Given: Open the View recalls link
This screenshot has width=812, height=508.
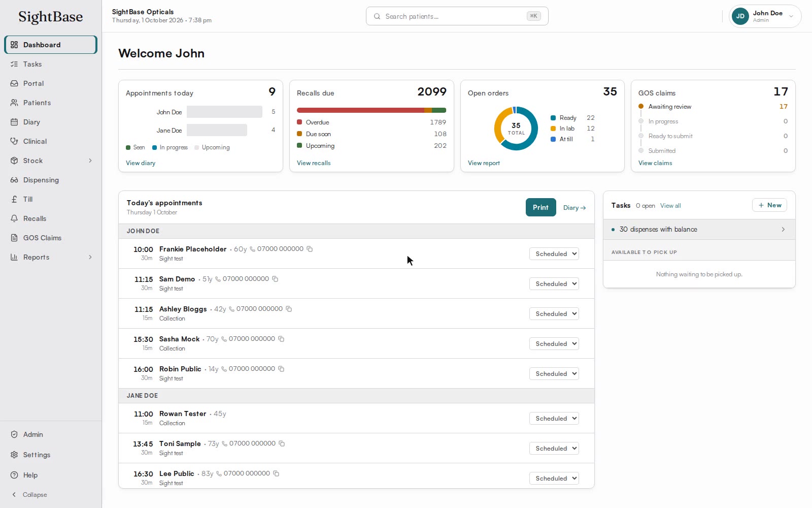Looking at the screenshot, I should pos(314,163).
